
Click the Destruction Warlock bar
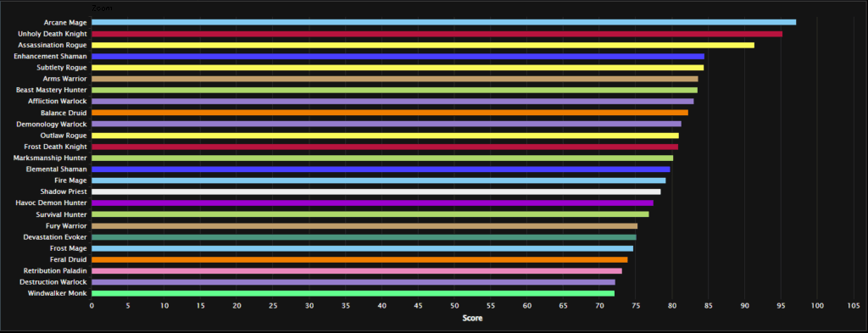coord(353,282)
